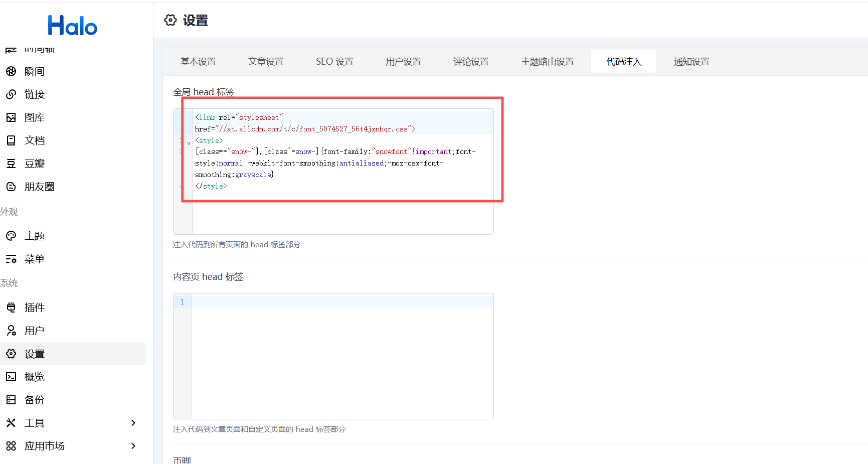Image resolution: width=868 pixels, height=464 pixels.
Task: Click the Moments (瞬间) sidebar icon
Action: click(11, 71)
